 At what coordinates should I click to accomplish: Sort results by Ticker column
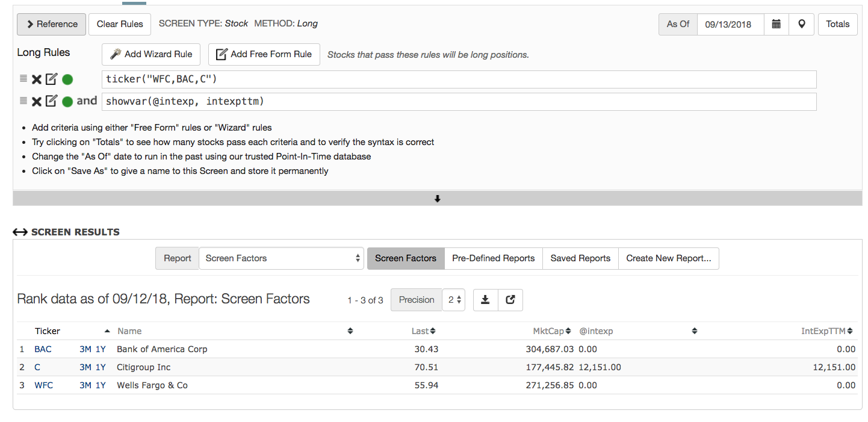click(48, 331)
